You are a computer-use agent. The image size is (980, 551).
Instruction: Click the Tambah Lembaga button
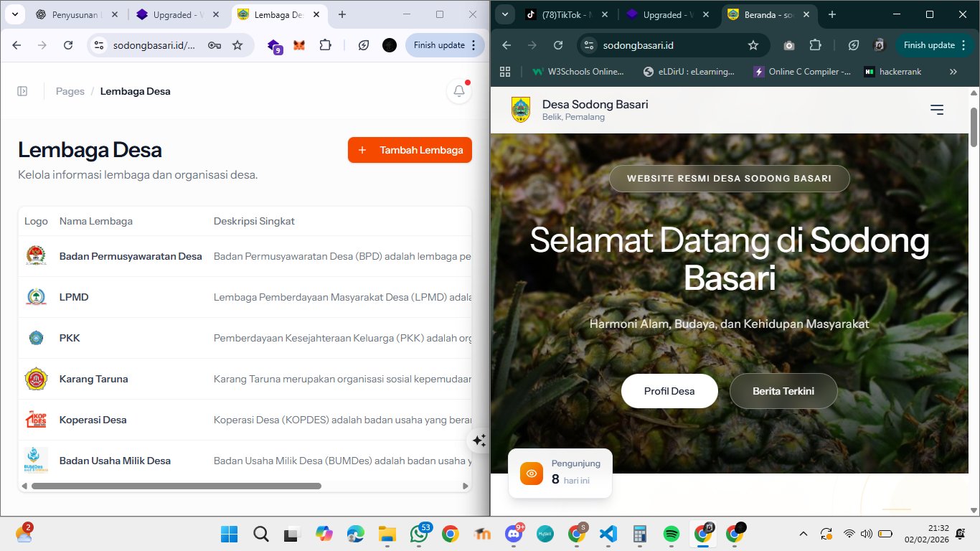410,149
